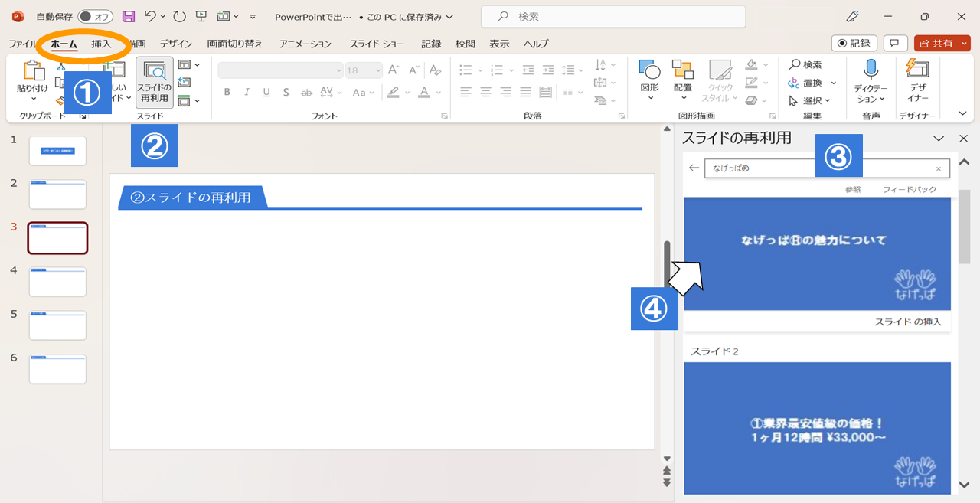The width and height of the screenshot is (980, 503).
Task: Go back with arrow in reuse pane
Action: pyautogui.click(x=694, y=168)
